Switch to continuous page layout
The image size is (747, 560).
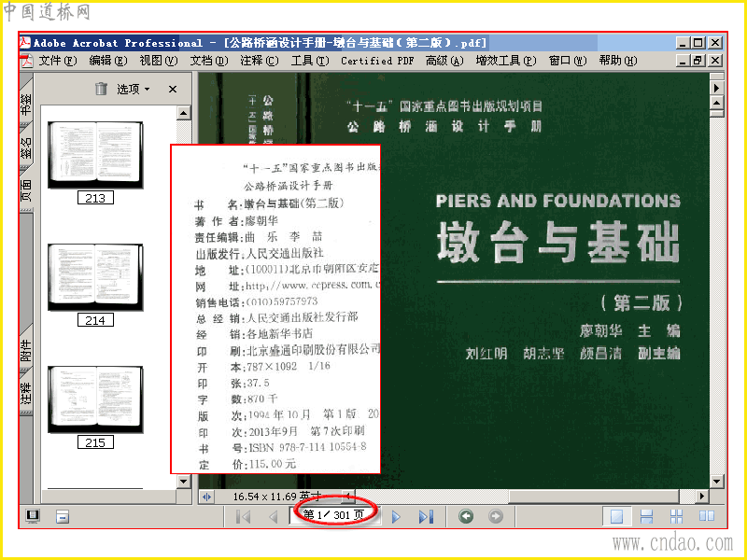click(x=646, y=516)
